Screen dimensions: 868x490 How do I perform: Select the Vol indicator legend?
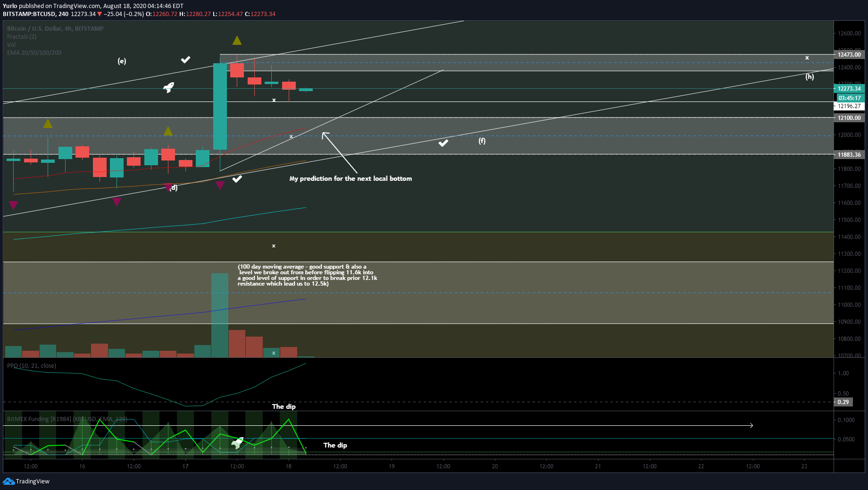click(11, 44)
